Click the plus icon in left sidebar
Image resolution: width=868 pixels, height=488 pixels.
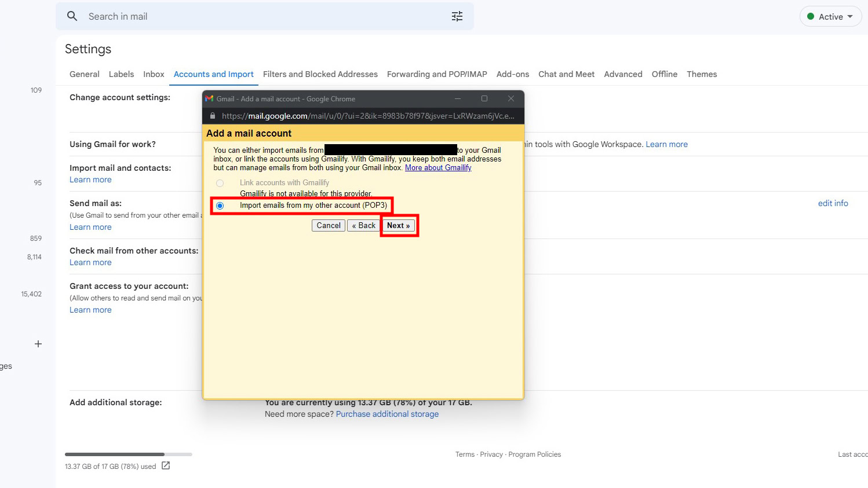[x=38, y=344]
